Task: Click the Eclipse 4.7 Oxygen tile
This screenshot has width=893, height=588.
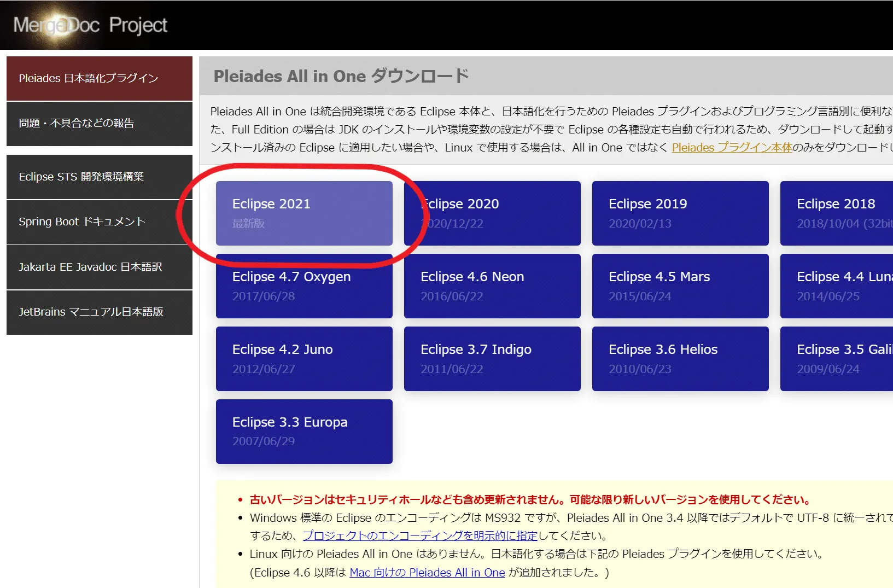Action: coord(304,286)
